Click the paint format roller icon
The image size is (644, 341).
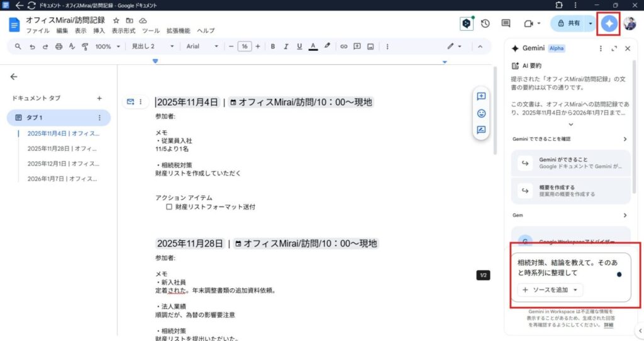pos(86,47)
